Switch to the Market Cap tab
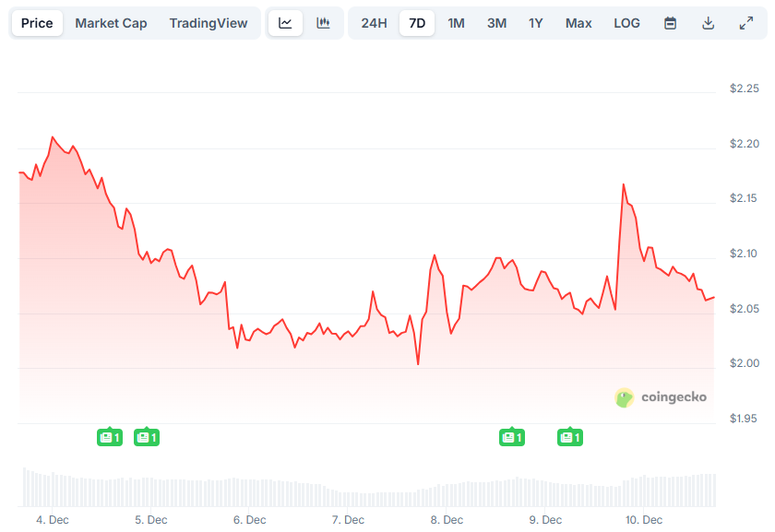The image size is (775, 532). [x=111, y=23]
